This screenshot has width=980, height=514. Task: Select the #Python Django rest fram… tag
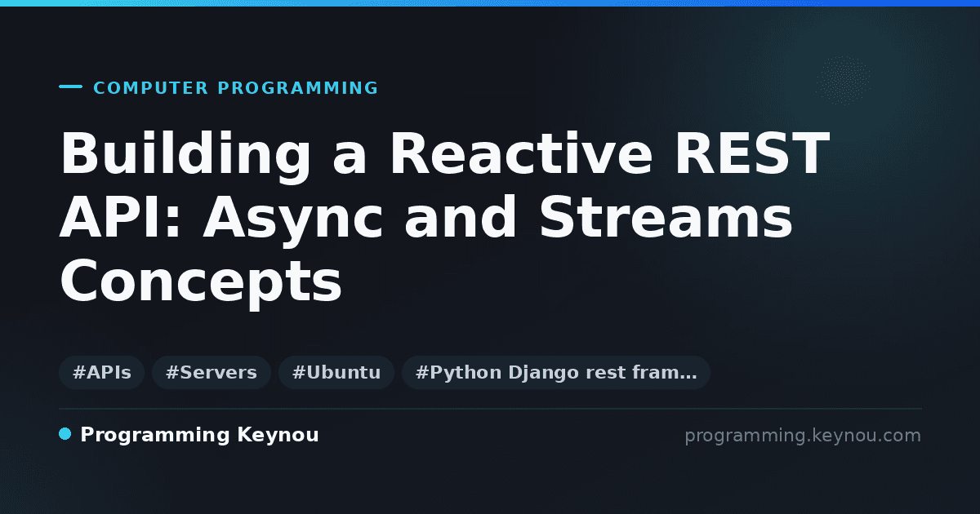[556, 373]
